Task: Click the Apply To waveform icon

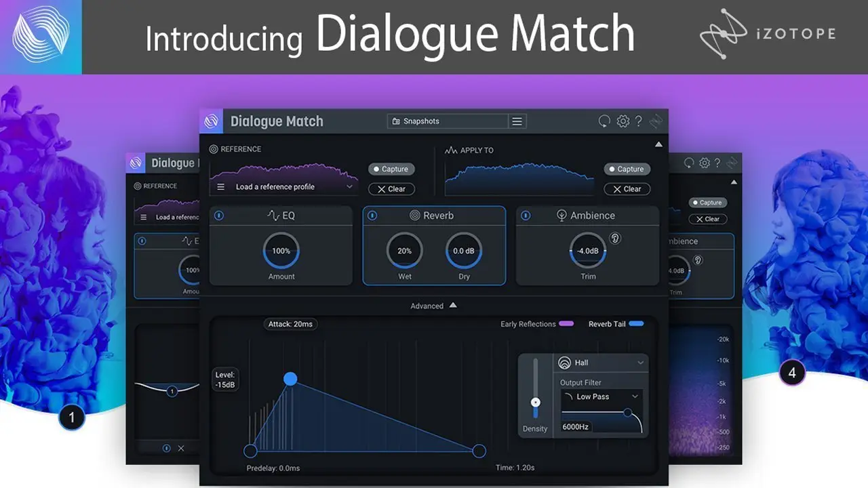Action: tap(451, 150)
